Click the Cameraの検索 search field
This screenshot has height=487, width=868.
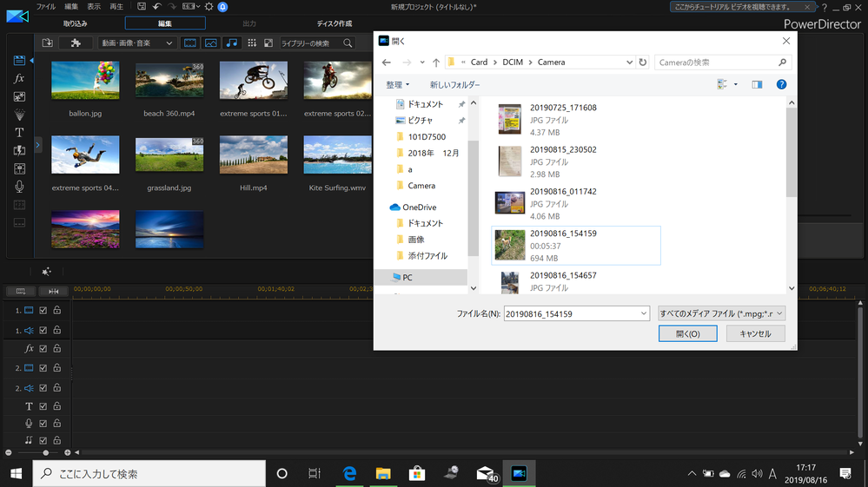(722, 63)
